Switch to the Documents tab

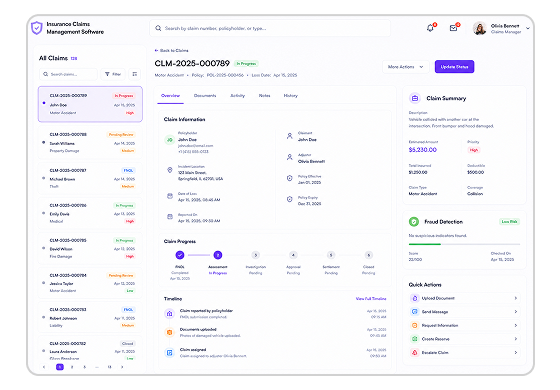coord(205,96)
